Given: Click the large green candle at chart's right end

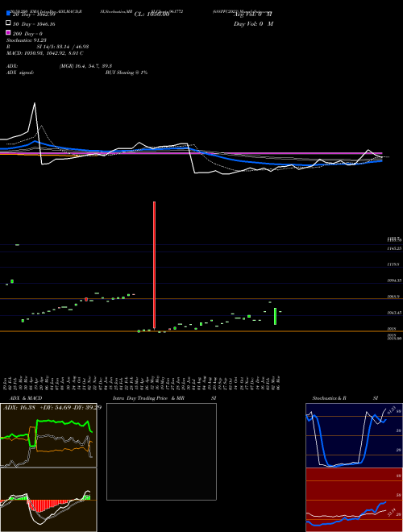Looking at the screenshot, I should (x=275, y=316).
